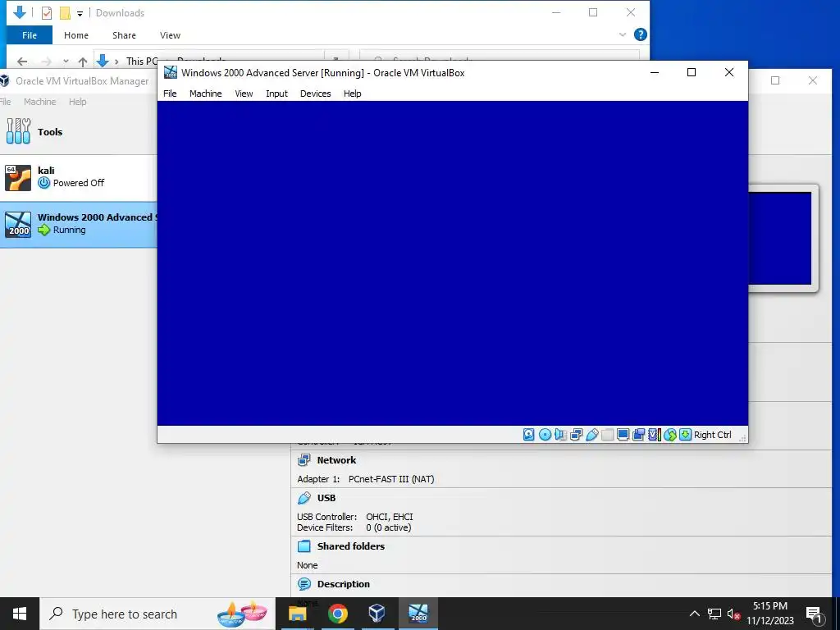The image size is (840, 630).
Task: Click the network adapters status icon
Action: click(576, 435)
